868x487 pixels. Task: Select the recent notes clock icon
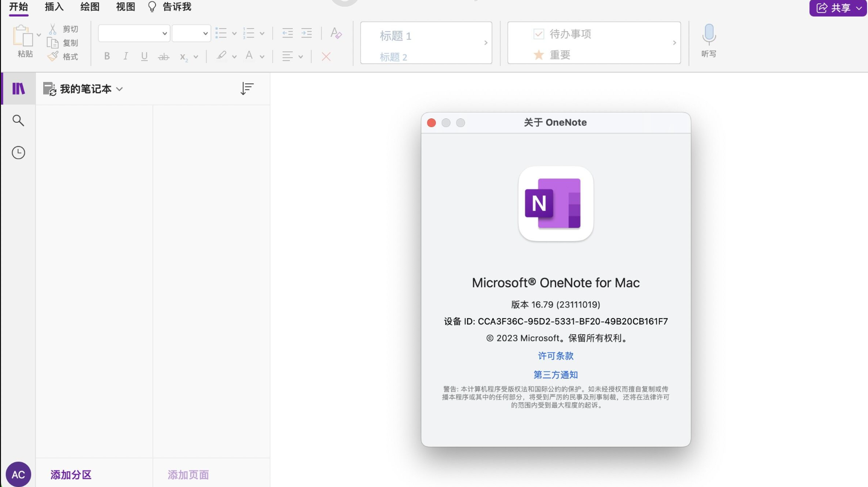click(x=18, y=152)
